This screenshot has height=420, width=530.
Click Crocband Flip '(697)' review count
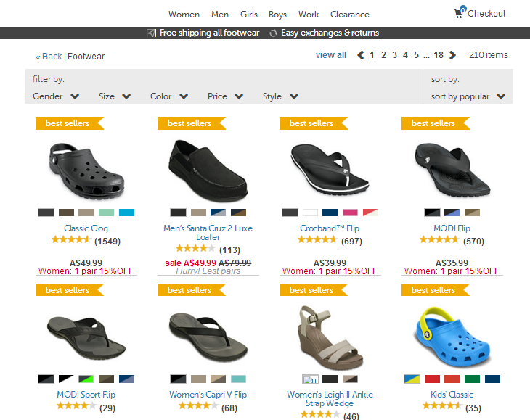[x=351, y=242]
